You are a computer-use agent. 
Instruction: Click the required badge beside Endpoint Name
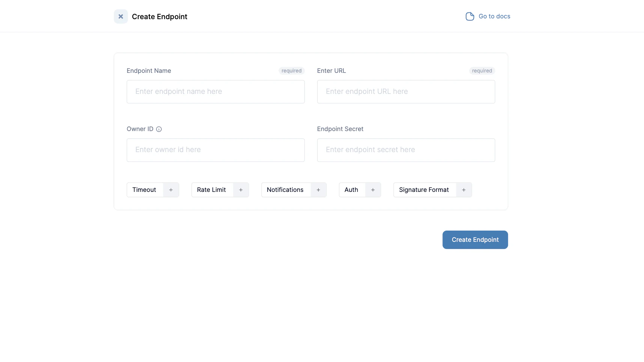point(291,71)
